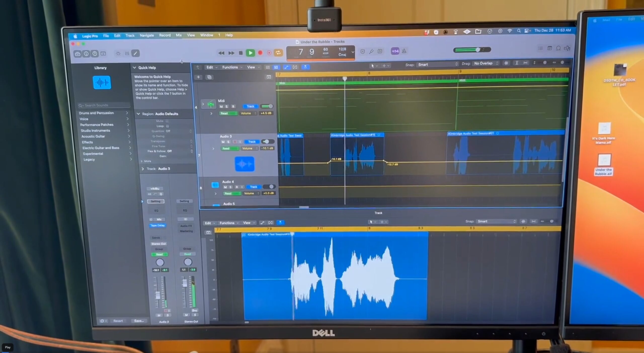Click the Rewind transport button
The height and width of the screenshot is (353, 644).
(221, 53)
